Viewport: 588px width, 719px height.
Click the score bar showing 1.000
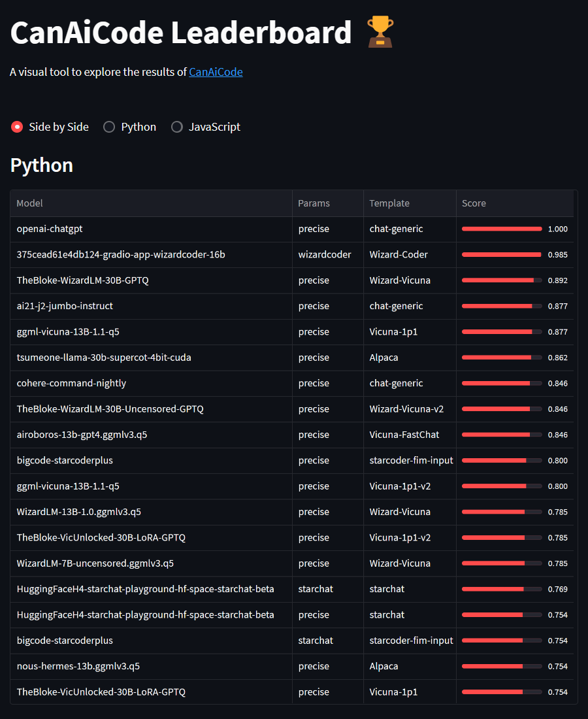pyautogui.click(x=502, y=229)
